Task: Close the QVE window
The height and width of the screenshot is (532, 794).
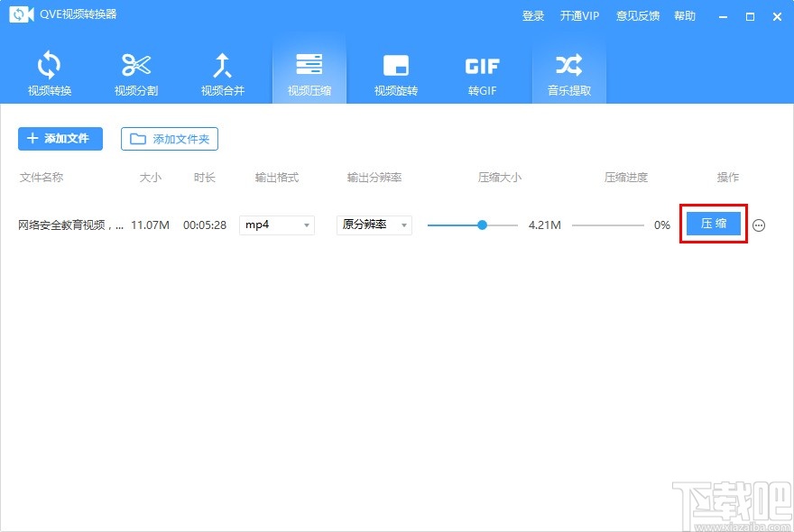Action: pos(777,17)
